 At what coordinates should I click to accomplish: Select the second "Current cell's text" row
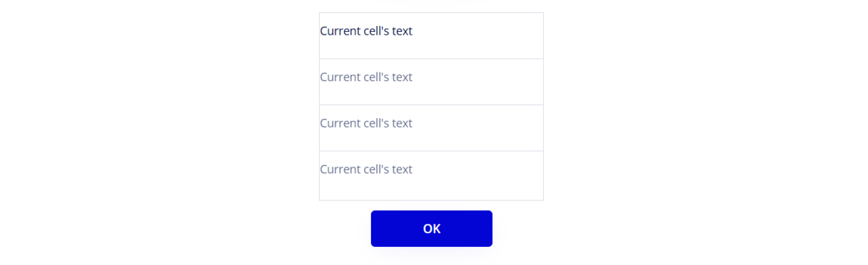[x=431, y=82]
